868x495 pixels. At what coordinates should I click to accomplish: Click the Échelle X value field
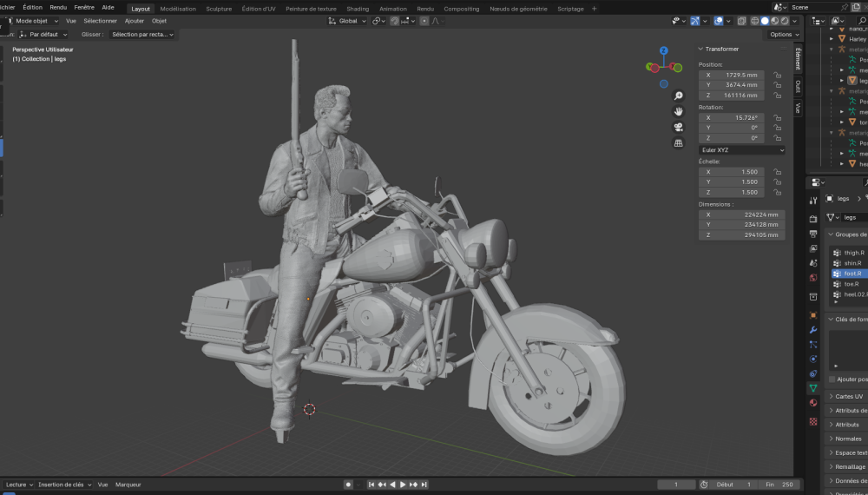(732, 172)
